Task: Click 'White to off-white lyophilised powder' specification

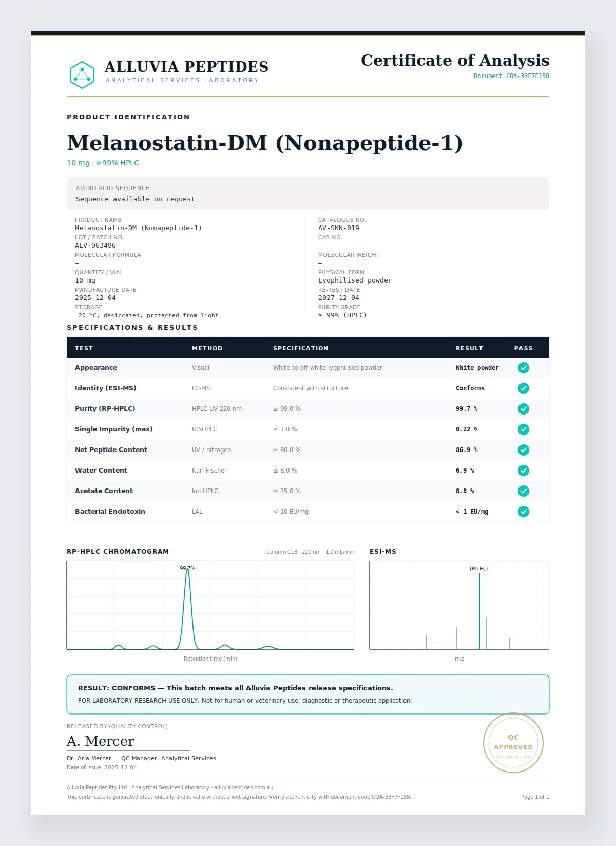Action: (328, 368)
